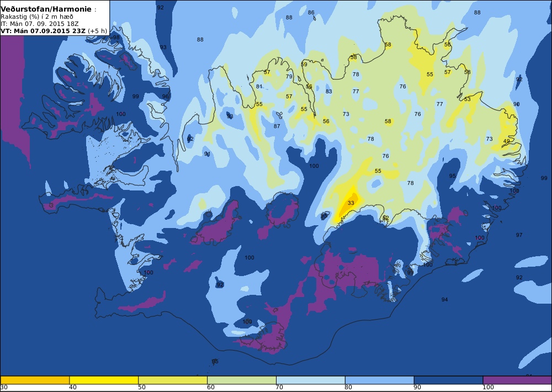This screenshot has width=552, height=392.
Task: Pick the pale yellow 50–60 legend band
Action: [173, 380]
